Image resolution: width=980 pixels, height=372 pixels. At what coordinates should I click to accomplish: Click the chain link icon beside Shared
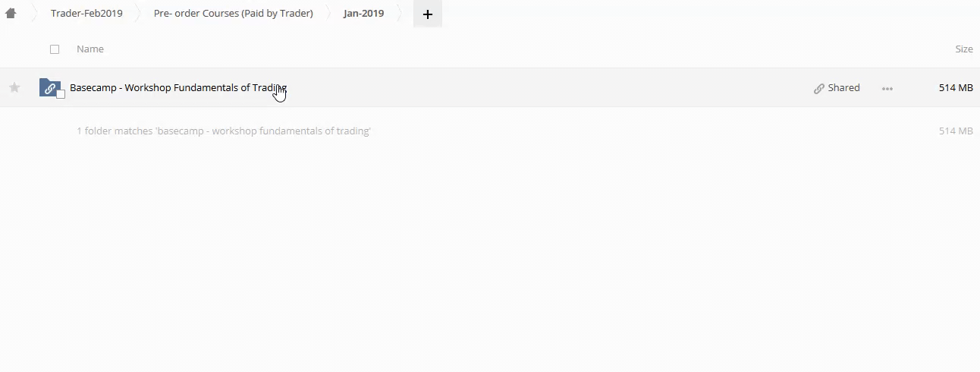pos(819,88)
